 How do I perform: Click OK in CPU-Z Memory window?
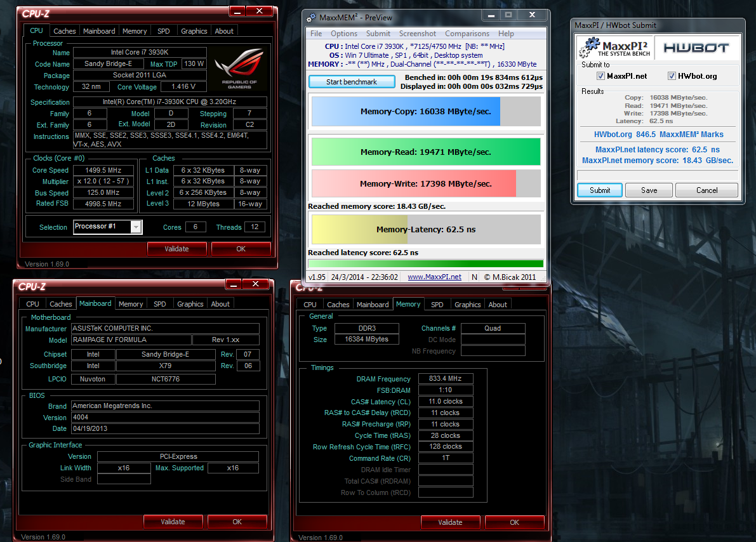(x=514, y=522)
